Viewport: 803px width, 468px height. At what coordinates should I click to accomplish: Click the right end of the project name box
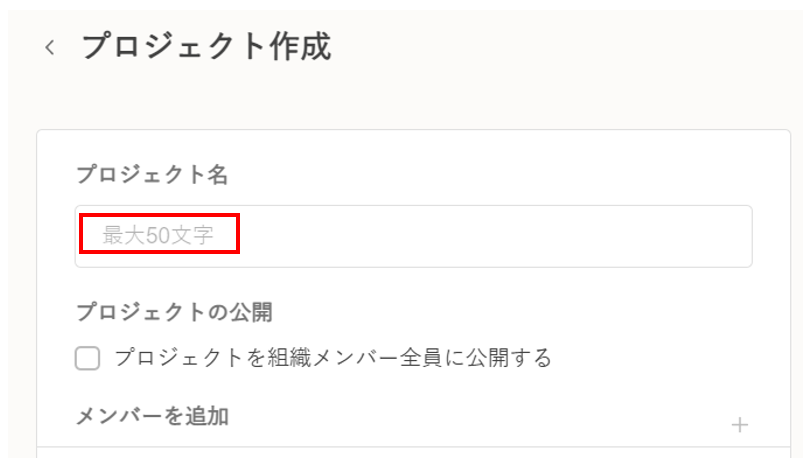[720, 236]
